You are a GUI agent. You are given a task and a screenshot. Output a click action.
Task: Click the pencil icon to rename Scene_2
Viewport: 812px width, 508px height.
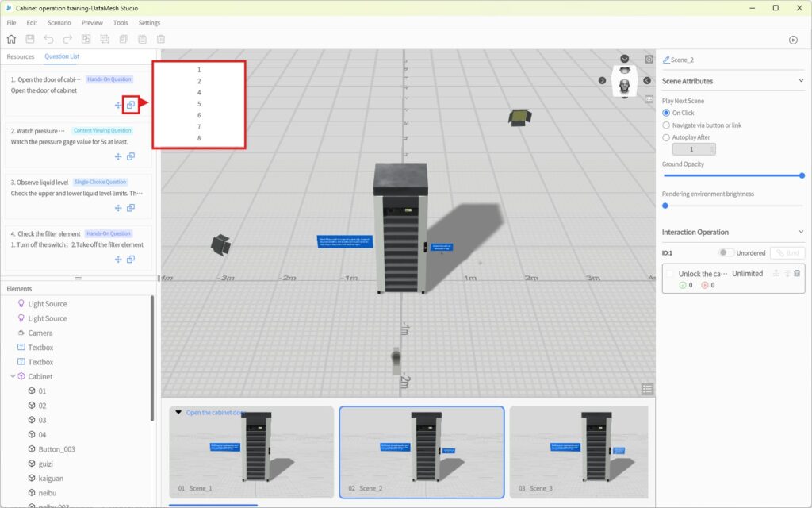coord(666,60)
